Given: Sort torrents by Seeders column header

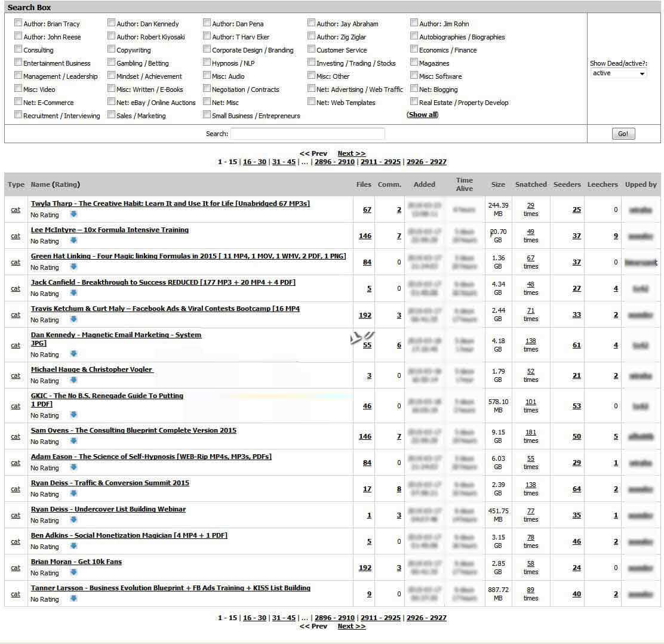Looking at the screenshot, I should click(567, 184).
